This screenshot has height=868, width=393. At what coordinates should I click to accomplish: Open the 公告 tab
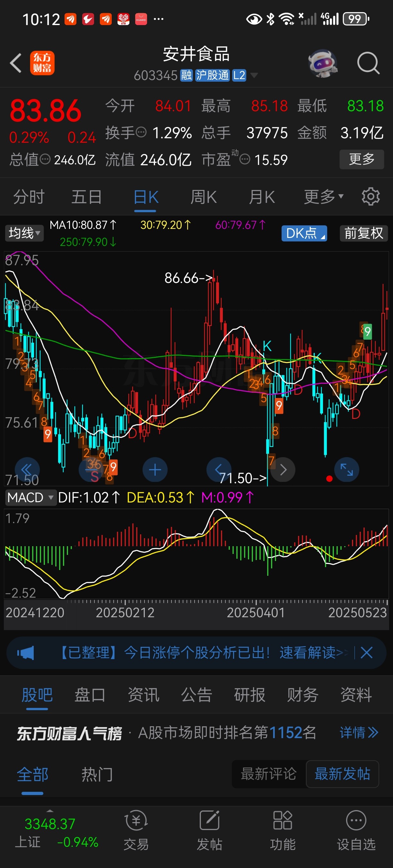pos(197,694)
